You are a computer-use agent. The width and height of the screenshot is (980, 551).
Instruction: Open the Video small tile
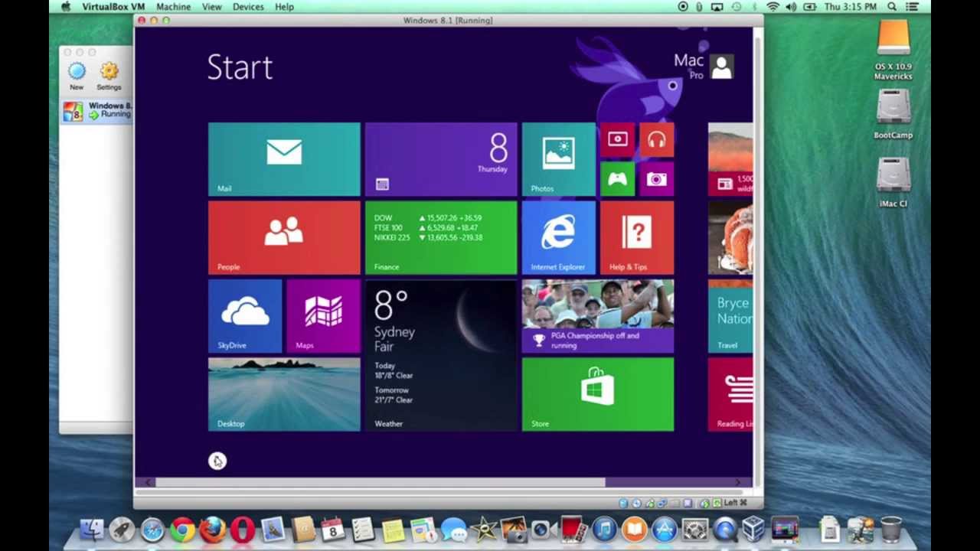click(617, 139)
